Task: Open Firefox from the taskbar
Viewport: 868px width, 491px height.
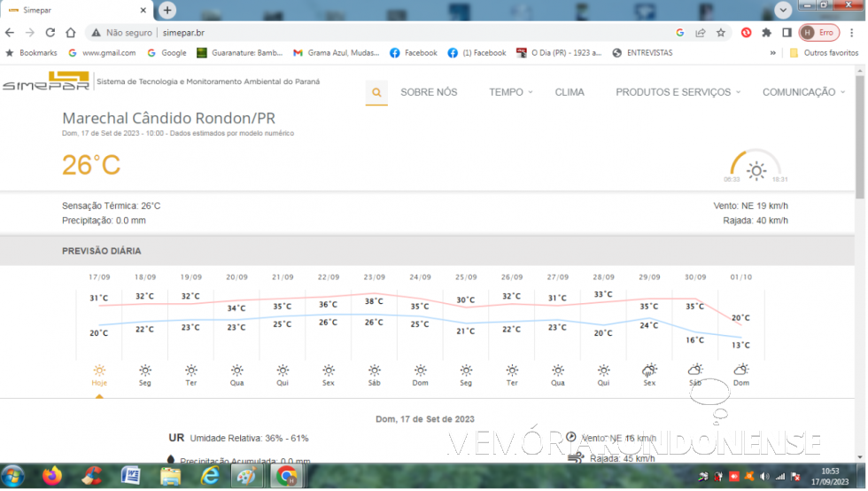Action: (51, 476)
